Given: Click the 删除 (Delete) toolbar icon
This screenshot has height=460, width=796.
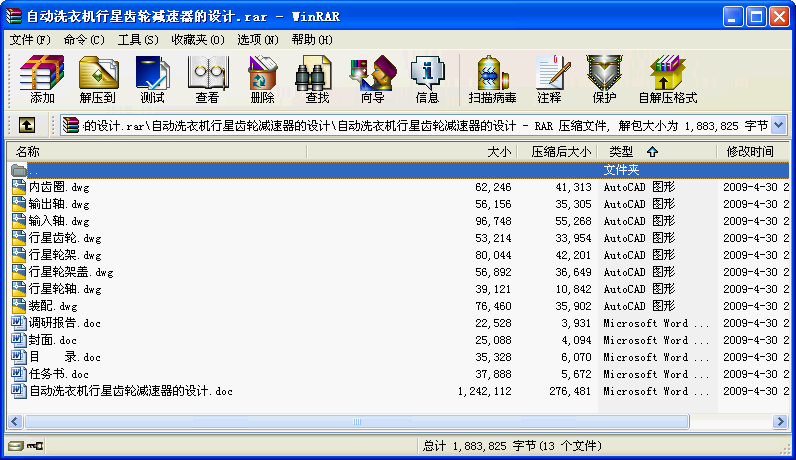Looking at the screenshot, I should (262, 80).
